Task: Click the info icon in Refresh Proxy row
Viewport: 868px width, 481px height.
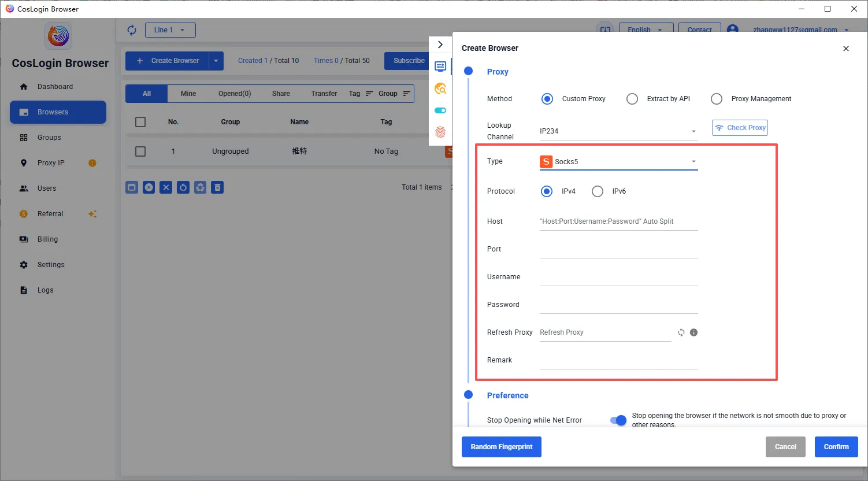Action: pyautogui.click(x=694, y=332)
